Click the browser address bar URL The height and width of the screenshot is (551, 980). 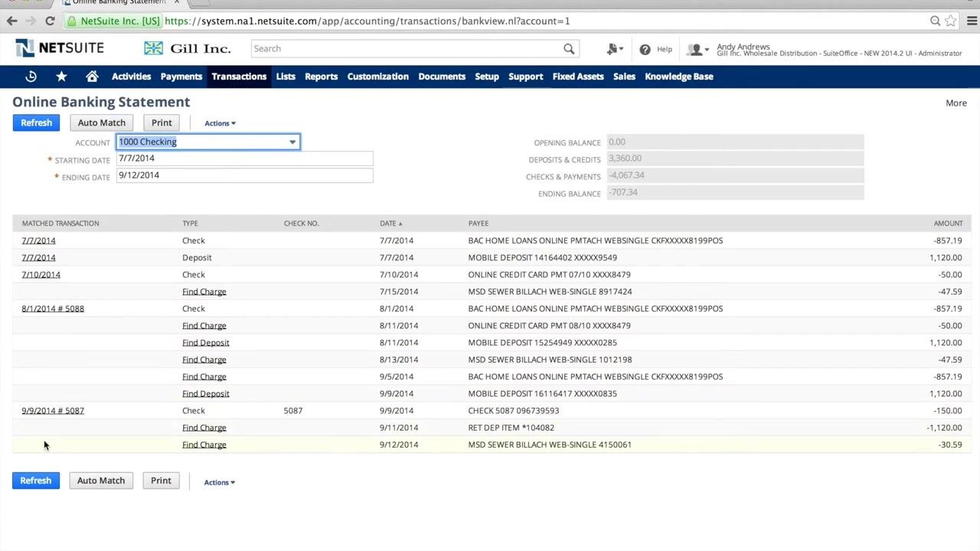(367, 21)
